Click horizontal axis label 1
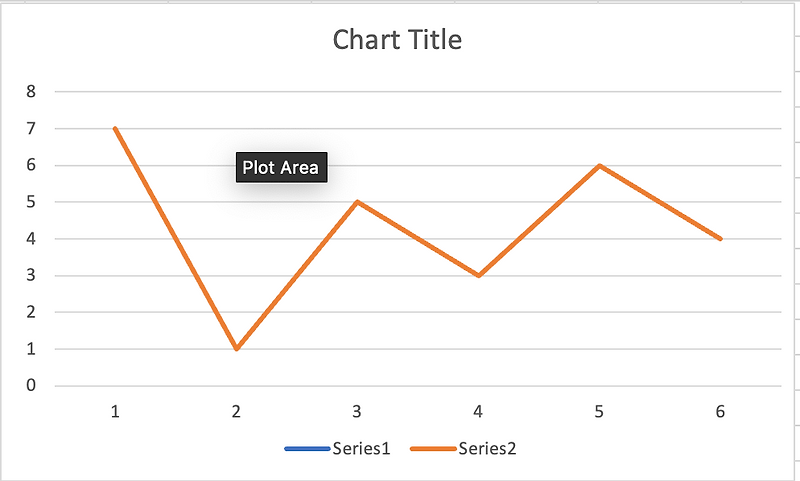 click(115, 411)
